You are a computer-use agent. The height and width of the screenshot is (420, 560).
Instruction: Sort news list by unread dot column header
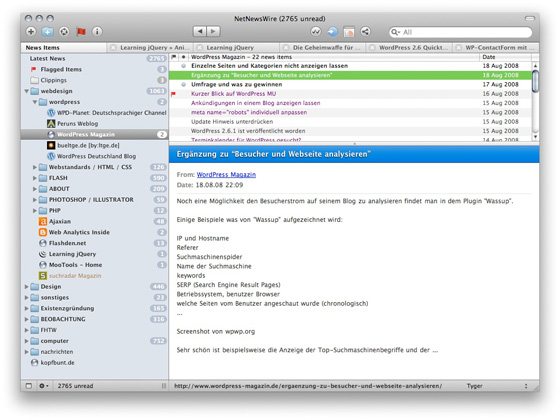184,57
